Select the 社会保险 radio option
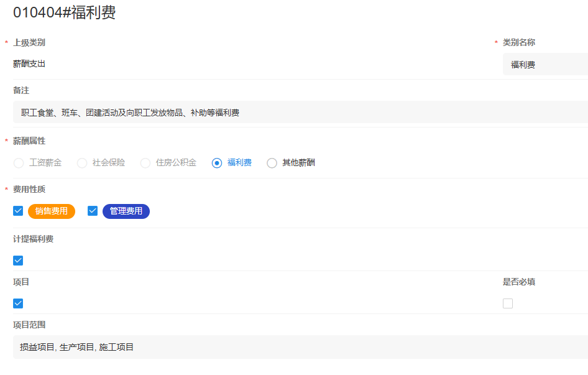Image resolution: width=588 pixels, height=375 pixels. coord(82,163)
